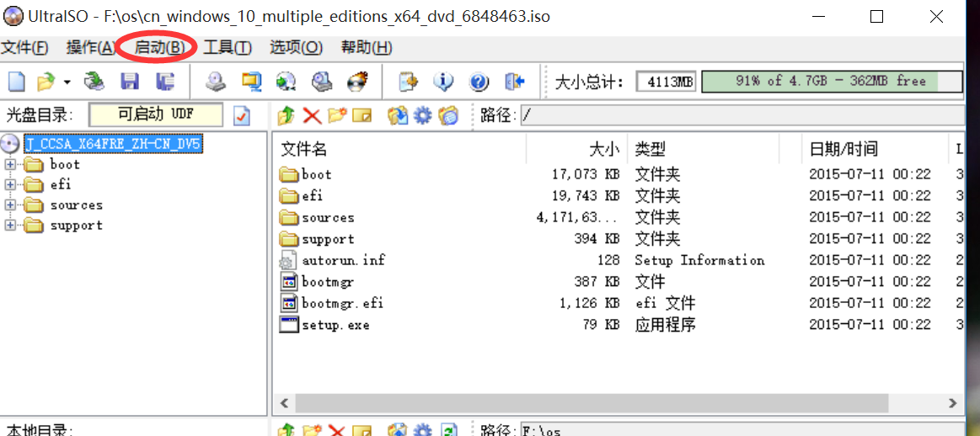Click the file list scroll right arrow
Image resolution: width=980 pixels, height=436 pixels.
[x=952, y=403]
